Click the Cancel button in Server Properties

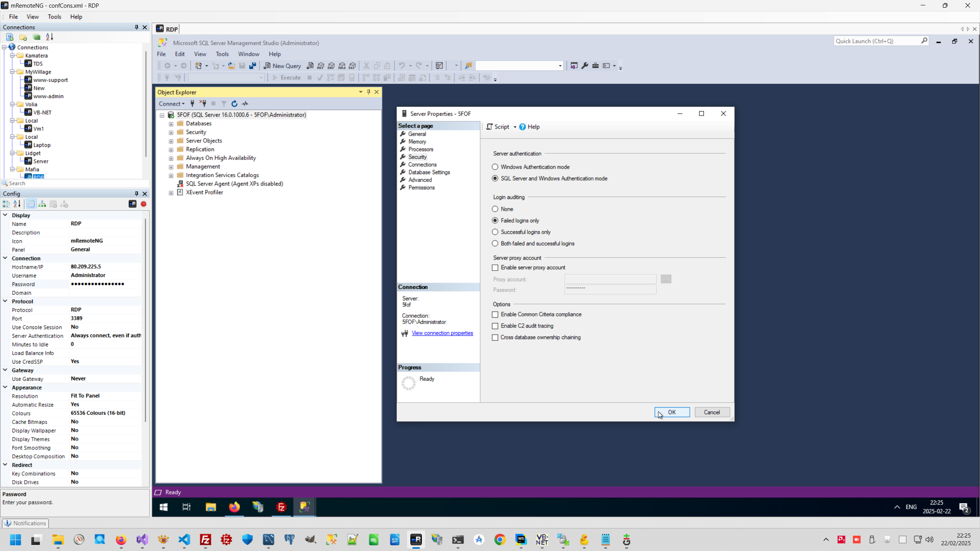[712, 412]
